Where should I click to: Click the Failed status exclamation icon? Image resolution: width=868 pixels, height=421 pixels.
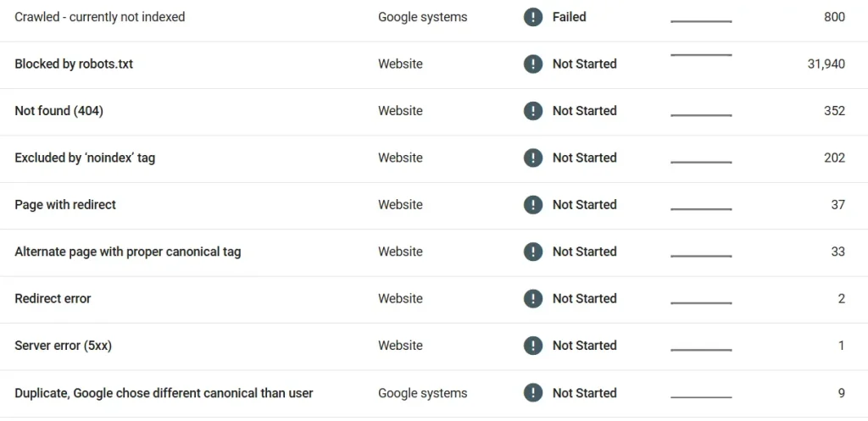click(x=532, y=17)
